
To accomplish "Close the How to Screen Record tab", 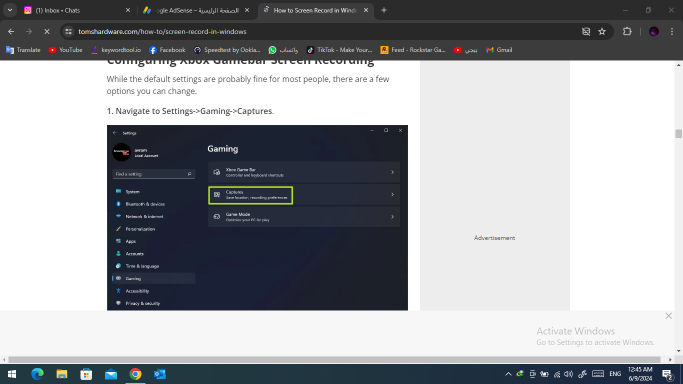I will pyautogui.click(x=366, y=10).
